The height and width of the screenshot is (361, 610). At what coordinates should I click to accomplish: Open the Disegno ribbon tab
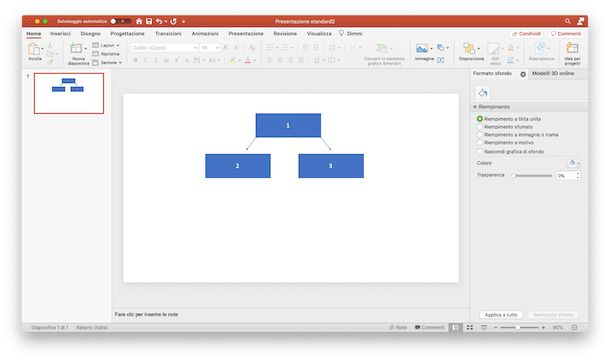click(90, 34)
